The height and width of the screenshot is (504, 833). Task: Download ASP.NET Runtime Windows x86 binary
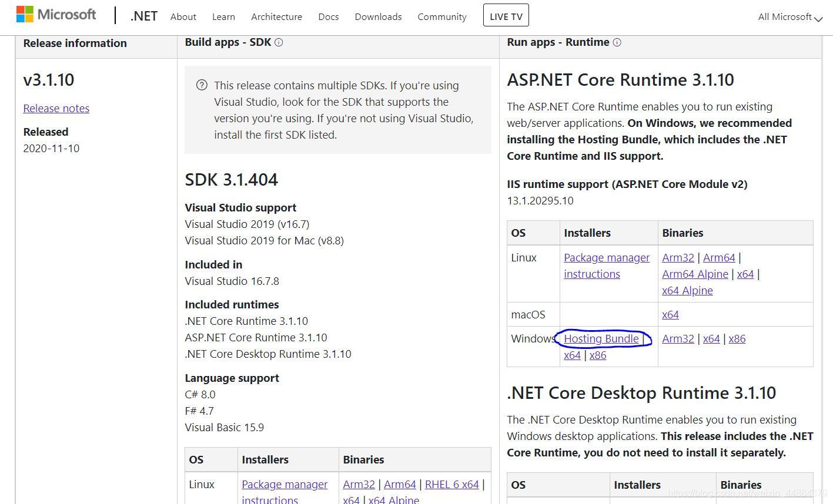click(737, 338)
